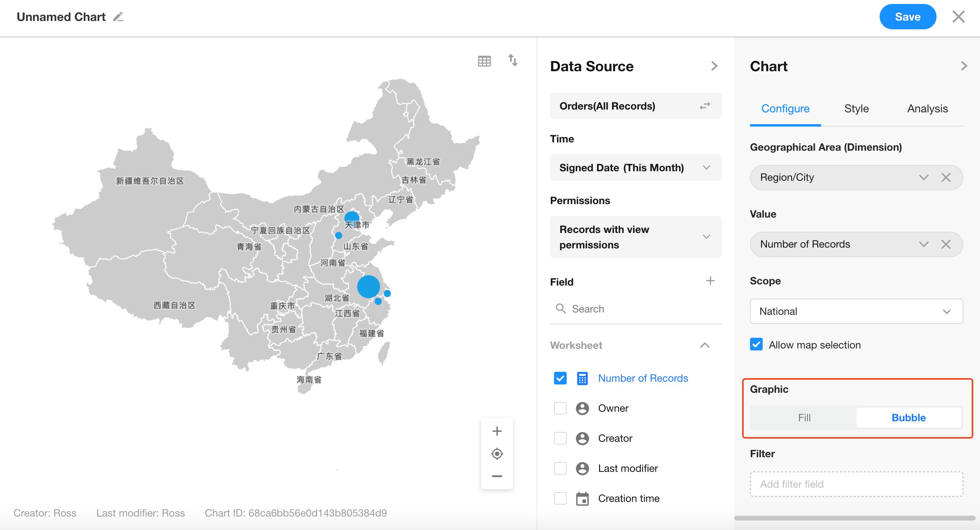Open Signed Date (This Month) dropdown
Screen dimensions: 980x530
[635, 168]
